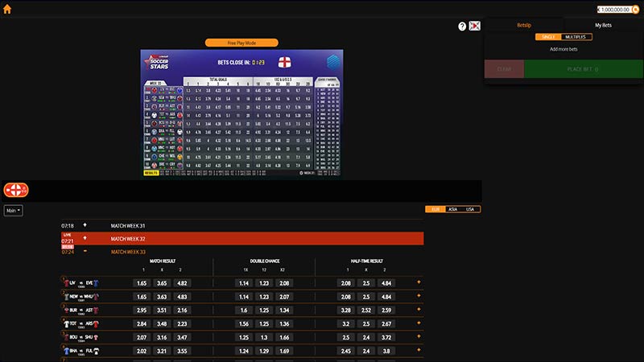Select TOT vs ARS double chance 1X 1.56
Screen dimensions: 644x362
coord(244,324)
